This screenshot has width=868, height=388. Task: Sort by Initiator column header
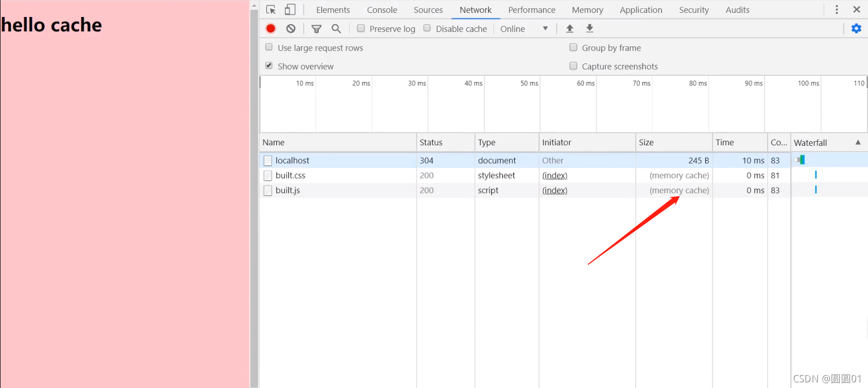[x=587, y=143]
